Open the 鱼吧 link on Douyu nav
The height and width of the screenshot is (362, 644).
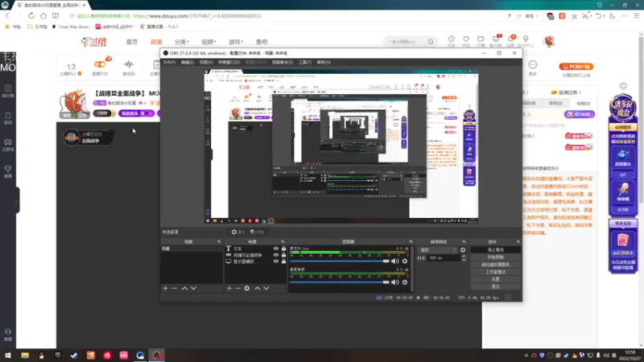coord(262,42)
